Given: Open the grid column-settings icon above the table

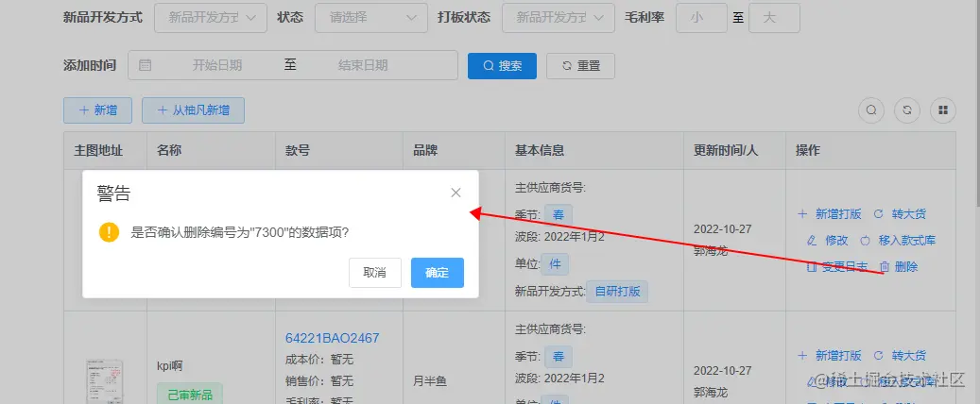Looking at the screenshot, I should pyautogui.click(x=943, y=110).
